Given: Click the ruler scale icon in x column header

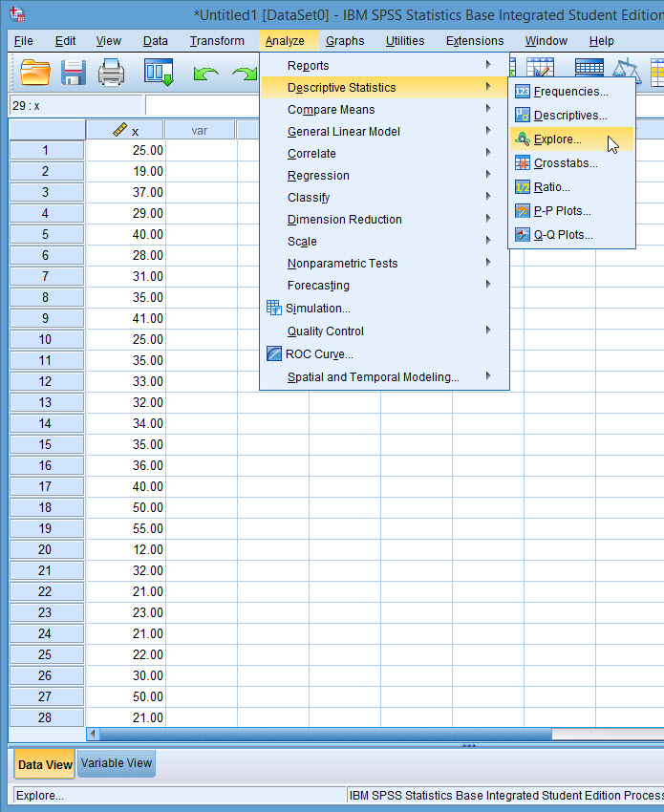Looking at the screenshot, I should (x=119, y=130).
